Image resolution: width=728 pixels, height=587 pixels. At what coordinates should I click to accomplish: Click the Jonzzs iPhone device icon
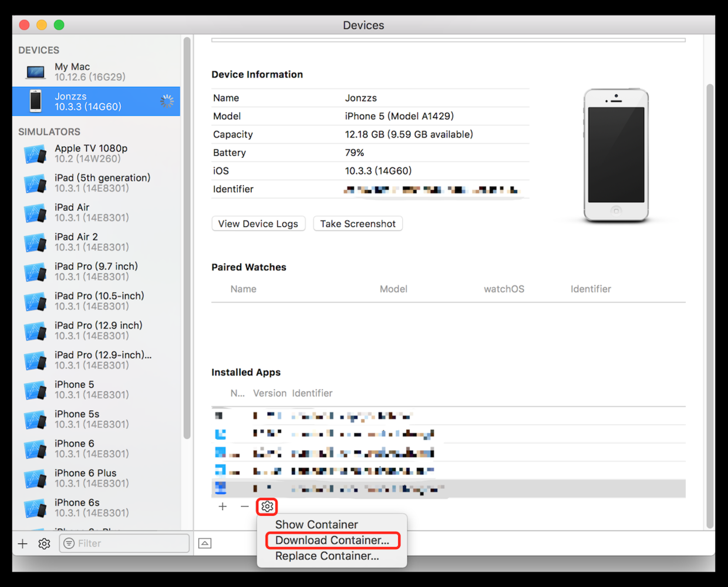point(35,100)
